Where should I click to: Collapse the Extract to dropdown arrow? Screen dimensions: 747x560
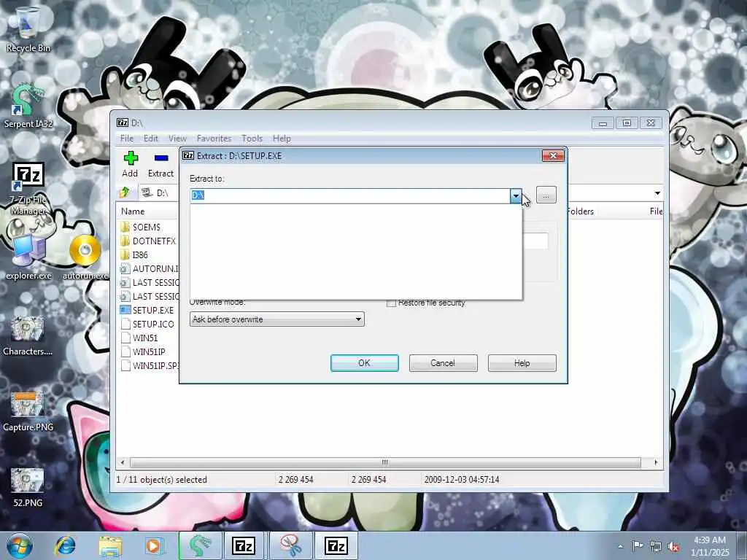click(516, 195)
